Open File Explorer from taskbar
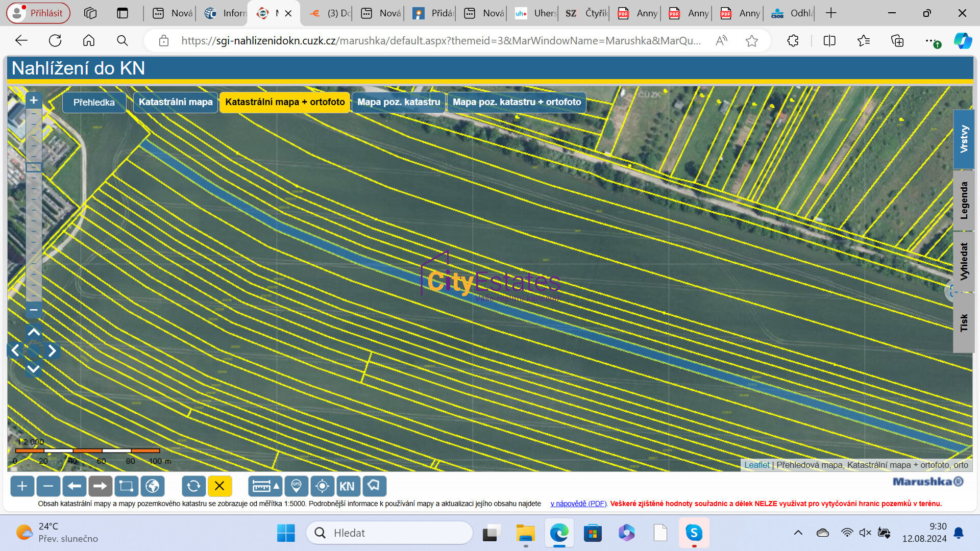980x551 pixels. pyautogui.click(x=525, y=533)
